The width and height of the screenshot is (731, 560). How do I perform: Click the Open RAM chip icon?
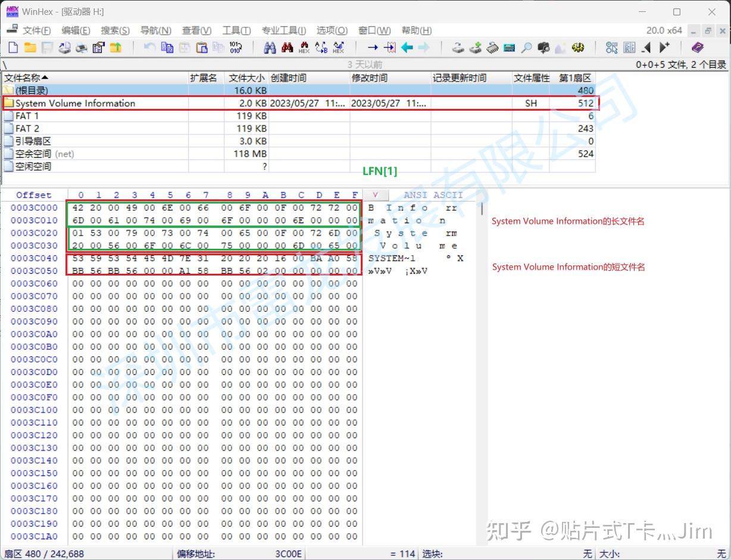[492, 48]
